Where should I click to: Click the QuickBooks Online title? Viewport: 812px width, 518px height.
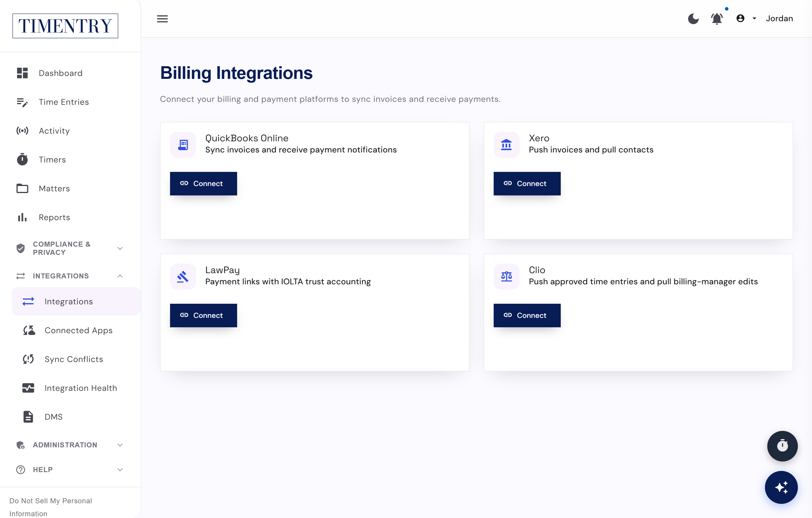point(247,138)
